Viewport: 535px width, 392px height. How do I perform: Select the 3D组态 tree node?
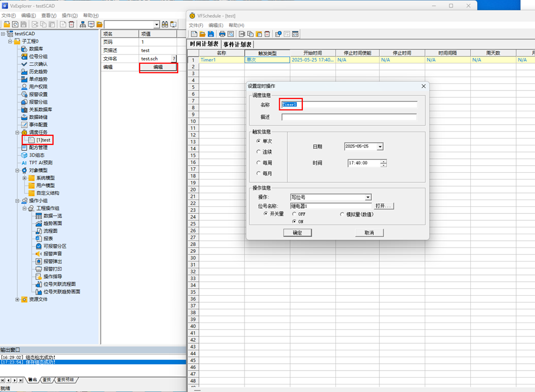37,155
